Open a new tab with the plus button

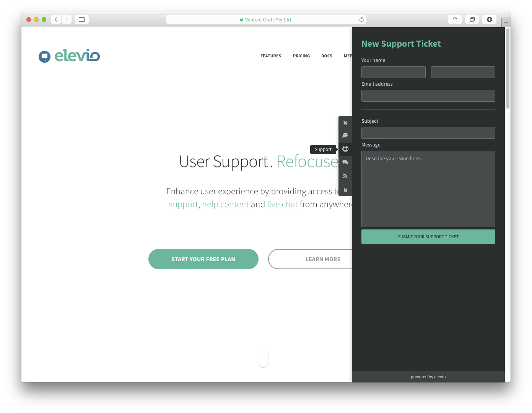click(x=506, y=22)
